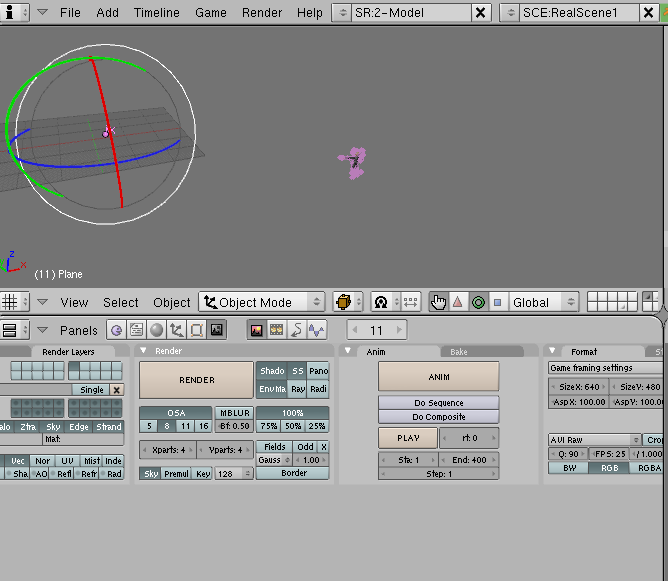Click the ANIM button
The image size is (668, 581).
tap(439, 377)
